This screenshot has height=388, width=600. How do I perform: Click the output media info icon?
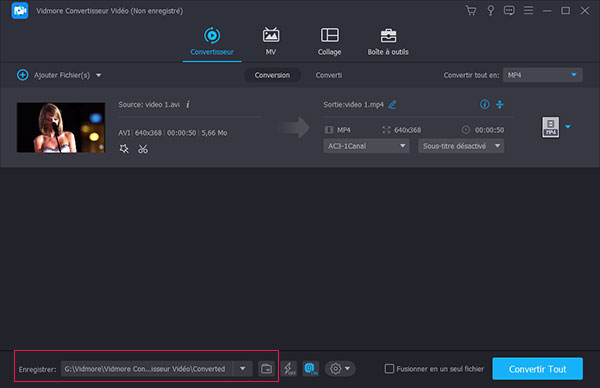tap(484, 104)
